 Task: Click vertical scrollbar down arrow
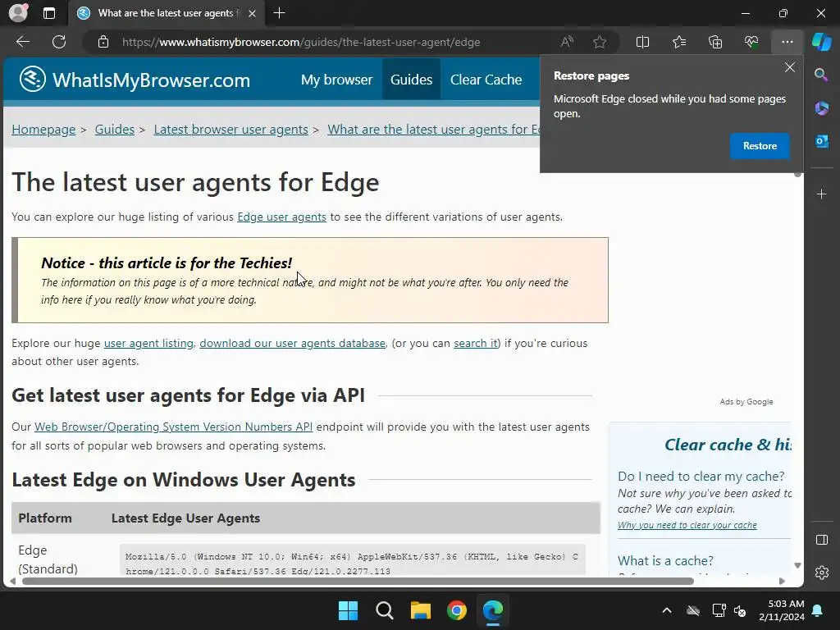(x=797, y=566)
